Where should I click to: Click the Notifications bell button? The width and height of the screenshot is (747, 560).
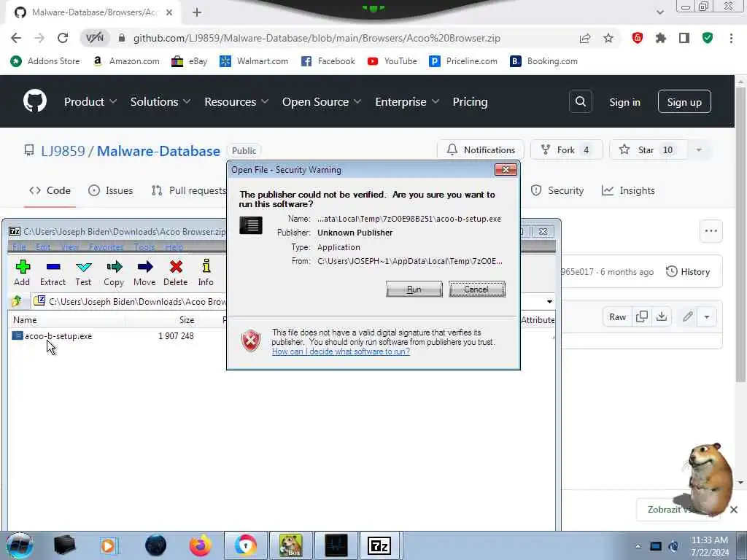pyautogui.click(x=480, y=150)
